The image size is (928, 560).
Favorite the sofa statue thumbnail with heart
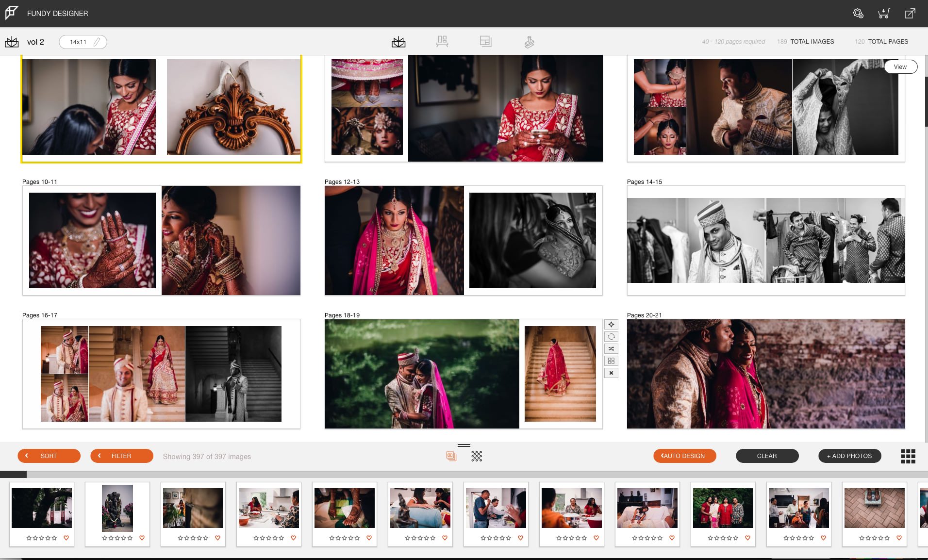click(445, 538)
